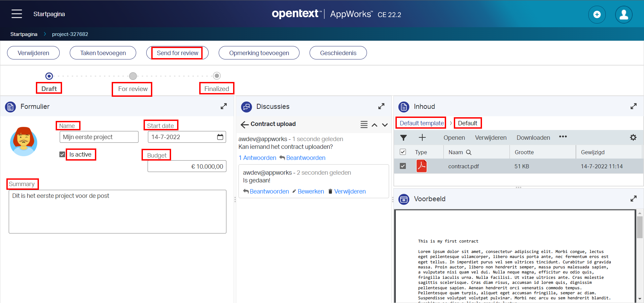Expand the Discussies panel to full size
This screenshot has width=644, height=303.
381,106
